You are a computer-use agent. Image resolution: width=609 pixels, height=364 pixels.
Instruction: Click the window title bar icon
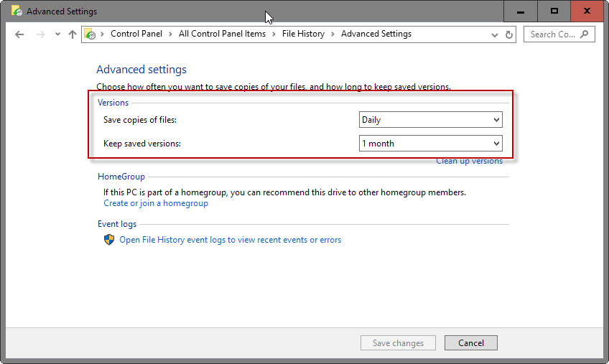[x=17, y=11]
